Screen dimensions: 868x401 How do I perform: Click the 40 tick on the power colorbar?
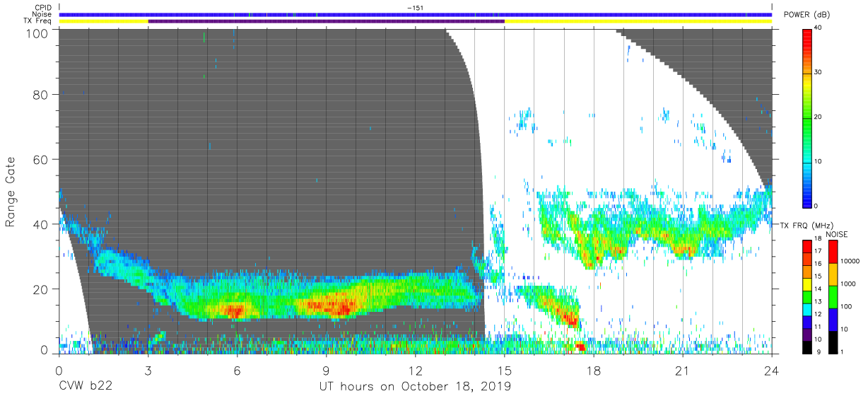pyautogui.click(x=819, y=28)
